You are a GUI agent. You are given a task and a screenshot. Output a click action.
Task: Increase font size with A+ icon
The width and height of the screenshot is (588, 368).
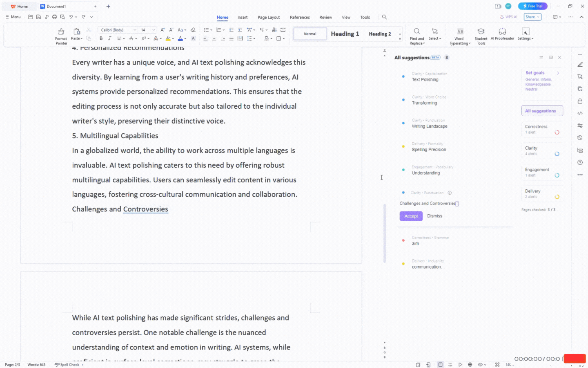coord(163,30)
